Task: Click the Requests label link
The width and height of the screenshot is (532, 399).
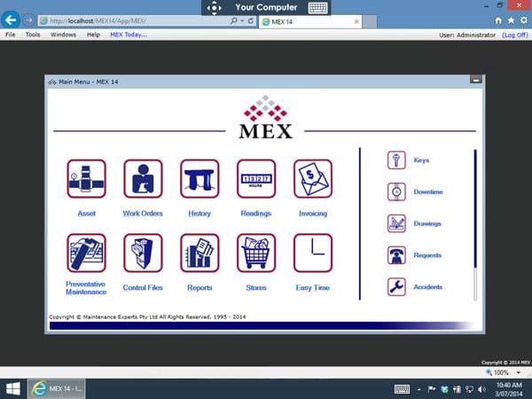Action: [x=427, y=255]
